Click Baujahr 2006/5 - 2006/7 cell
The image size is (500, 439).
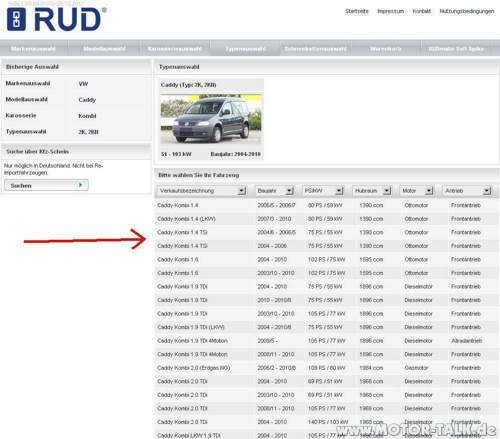pyautogui.click(x=276, y=205)
